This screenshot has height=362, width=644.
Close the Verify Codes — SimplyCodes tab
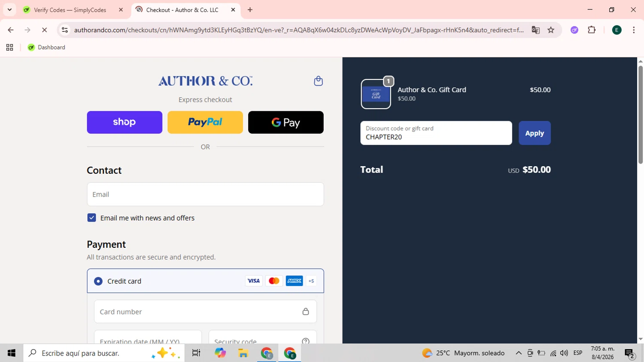[x=121, y=10]
